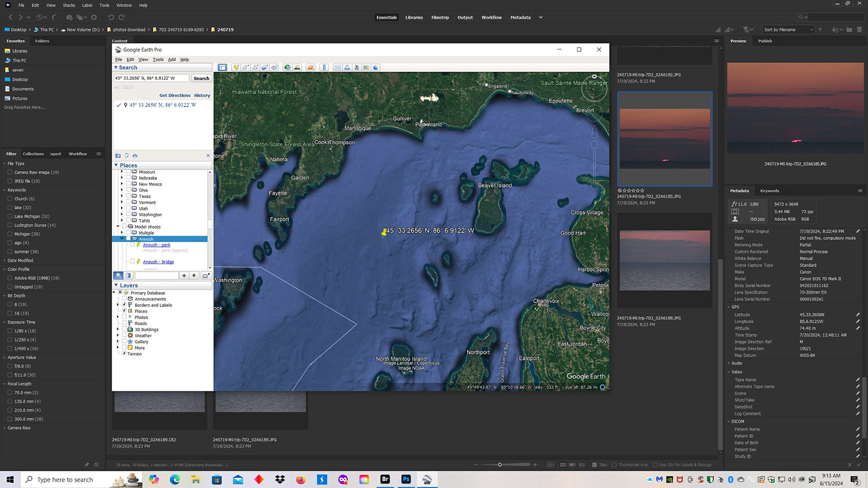The height and width of the screenshot is (488, 868).
Task: Enable the Photos layer checkbox
Action: point(124,317)
